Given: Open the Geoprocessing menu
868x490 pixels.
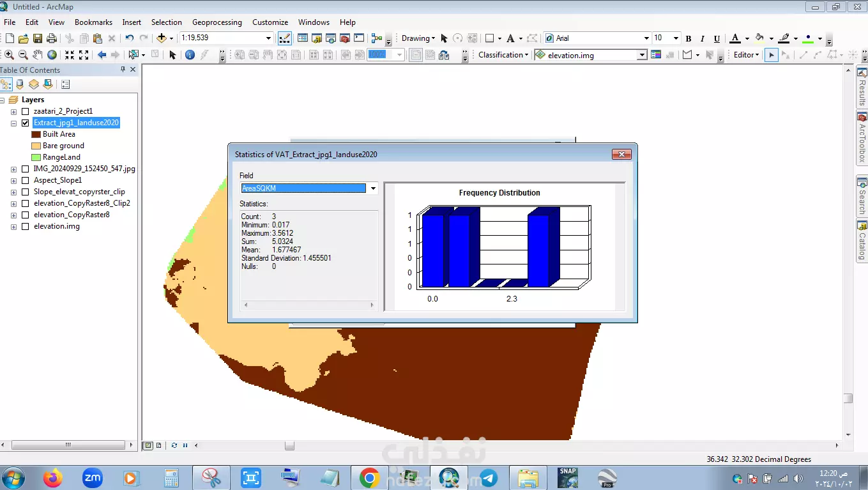Looking at the screenshot, I should [217, 22].
